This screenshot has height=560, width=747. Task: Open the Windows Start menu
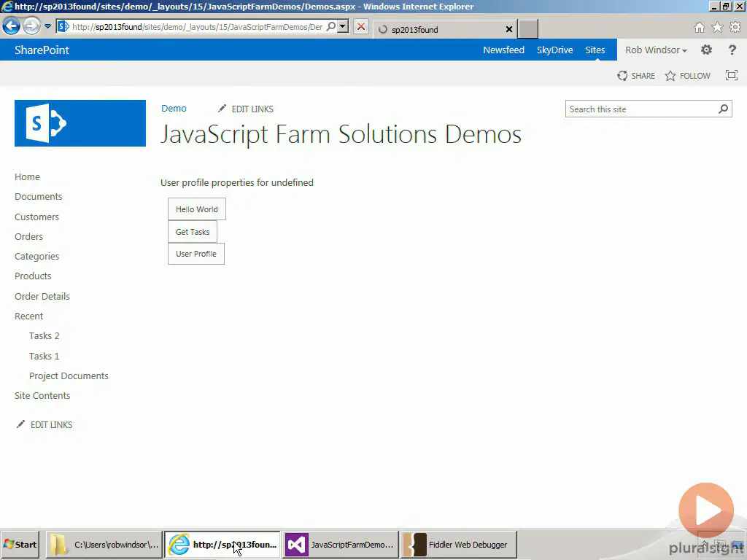[x=20, y=544]
